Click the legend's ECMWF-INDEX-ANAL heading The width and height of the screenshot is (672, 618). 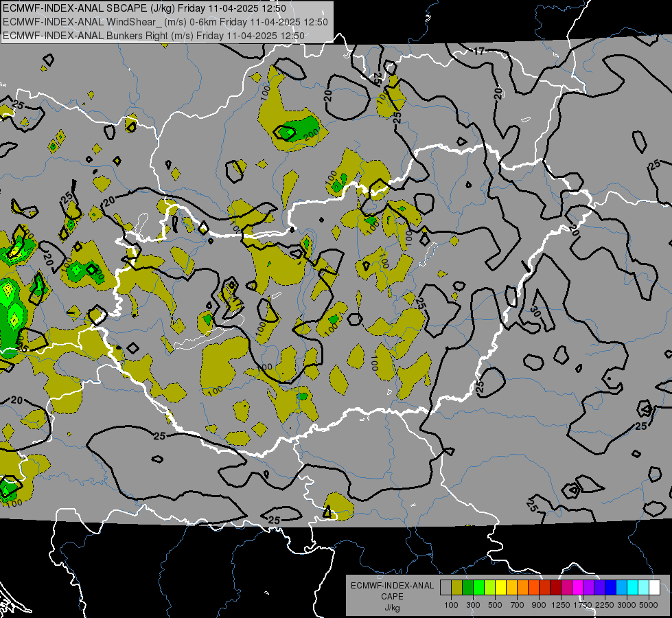(x=392, y=586)
